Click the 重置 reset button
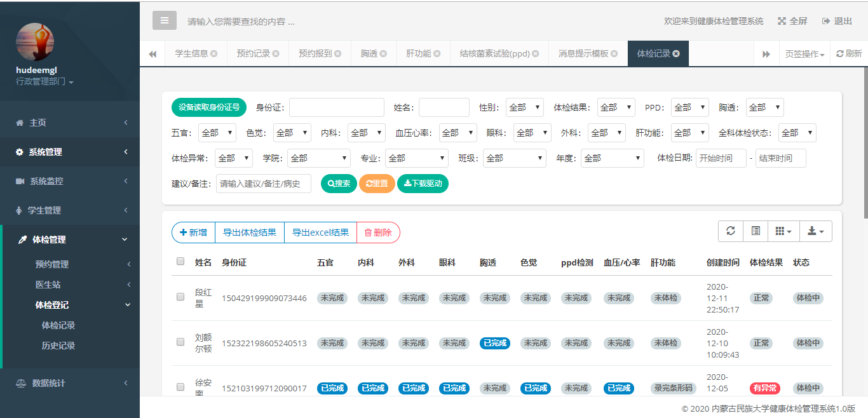The width and height of the screenshot is (868, 418). click(377, 184)
